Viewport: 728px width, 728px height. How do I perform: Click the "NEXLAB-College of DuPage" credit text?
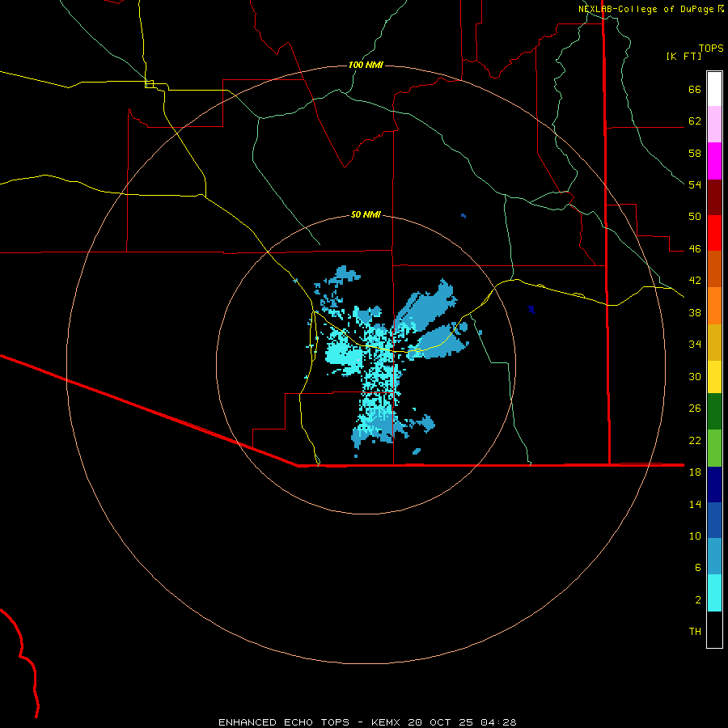[x=645, y=9]
